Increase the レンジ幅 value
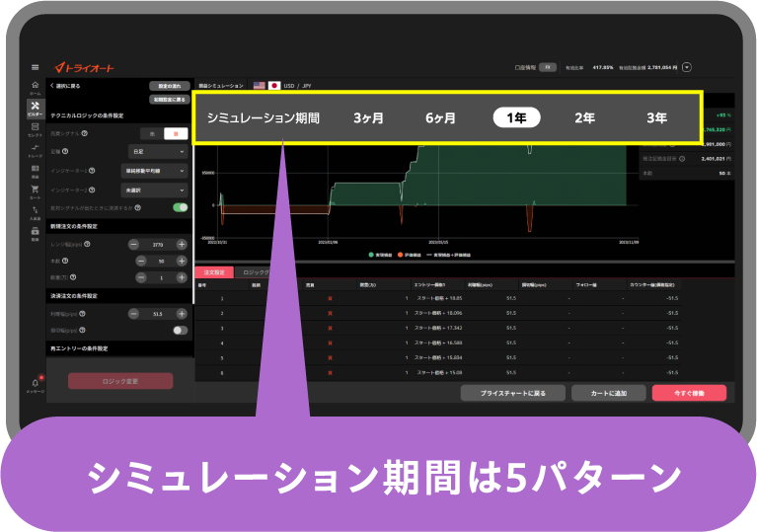 (x=182, y=245)
